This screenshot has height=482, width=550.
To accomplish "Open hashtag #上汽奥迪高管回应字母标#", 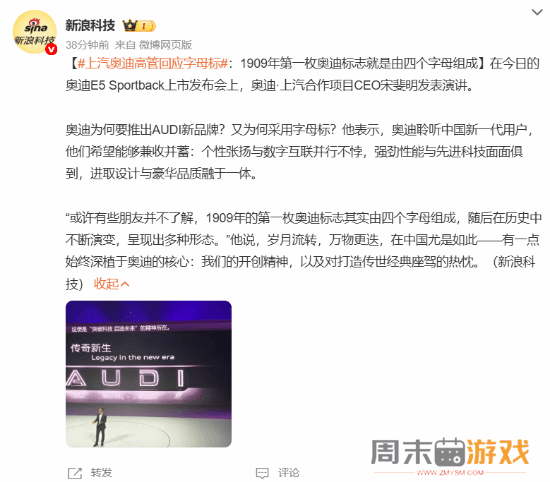I will [153, 63].
